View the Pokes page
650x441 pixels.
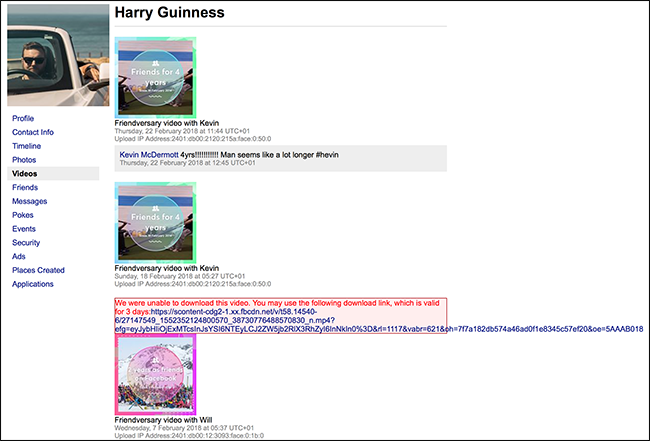tap(23, 215)
